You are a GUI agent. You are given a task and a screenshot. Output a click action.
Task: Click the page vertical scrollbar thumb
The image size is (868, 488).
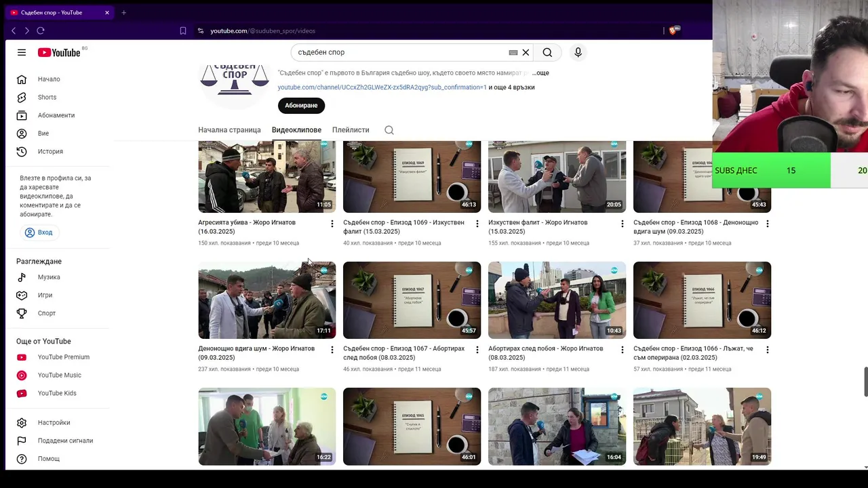[865, 382]
